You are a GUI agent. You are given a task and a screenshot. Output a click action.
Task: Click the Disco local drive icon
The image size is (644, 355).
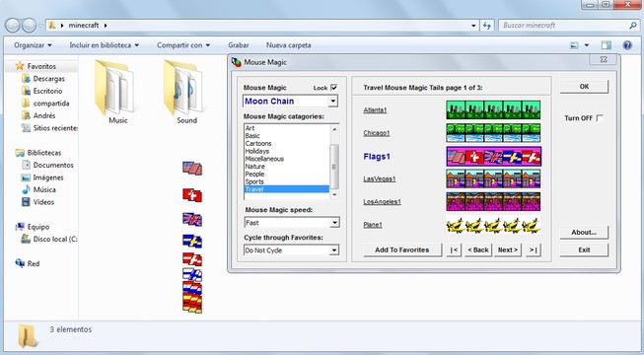tap(26, 239)
